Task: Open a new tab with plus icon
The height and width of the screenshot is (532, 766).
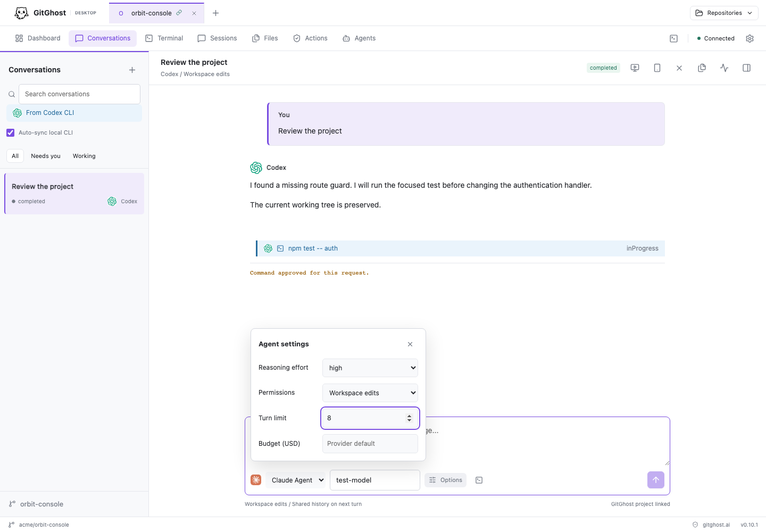Action: pyautogui.click(x=215, y=13)
